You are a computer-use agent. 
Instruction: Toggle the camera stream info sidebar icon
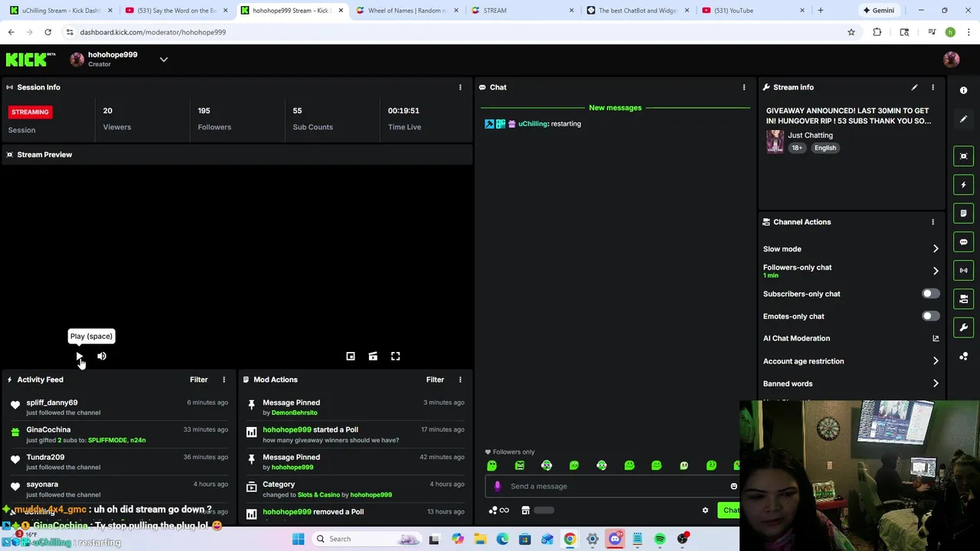(x=964, y=299)
